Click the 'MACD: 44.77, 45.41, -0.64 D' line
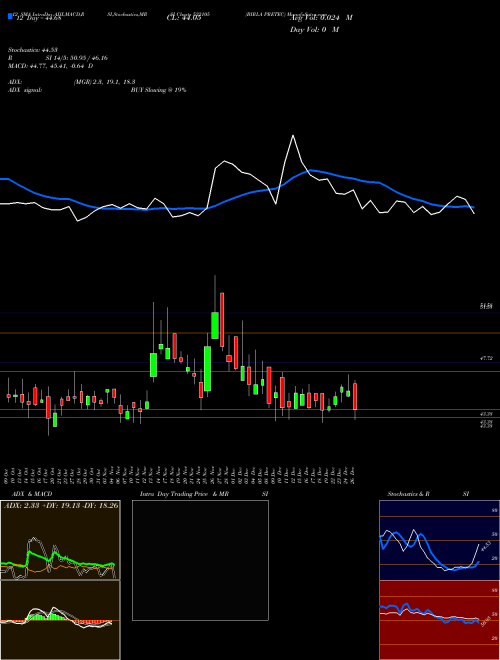The height and width of the screenshot is (660, 500). point(51,66)
